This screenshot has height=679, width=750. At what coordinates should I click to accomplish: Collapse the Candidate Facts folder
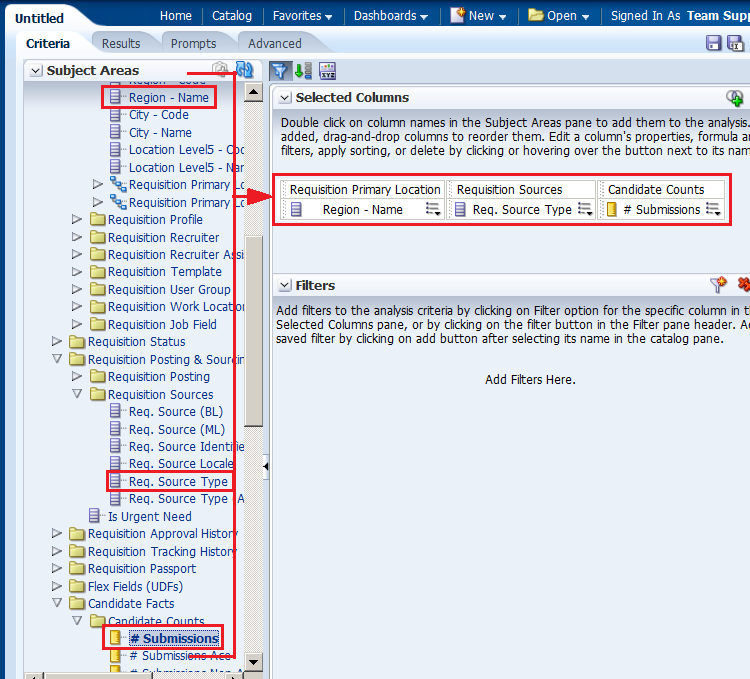pos(57,602)
